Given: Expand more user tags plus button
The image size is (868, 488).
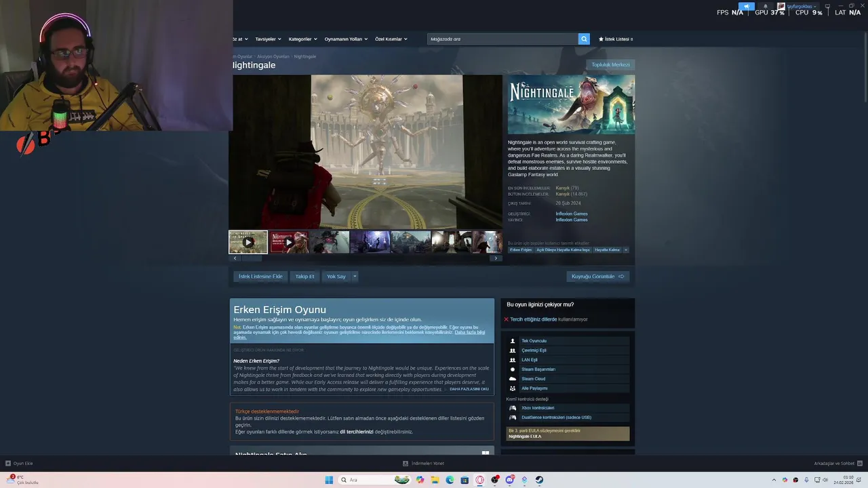Looking at the screenshot, I should 625,250.
